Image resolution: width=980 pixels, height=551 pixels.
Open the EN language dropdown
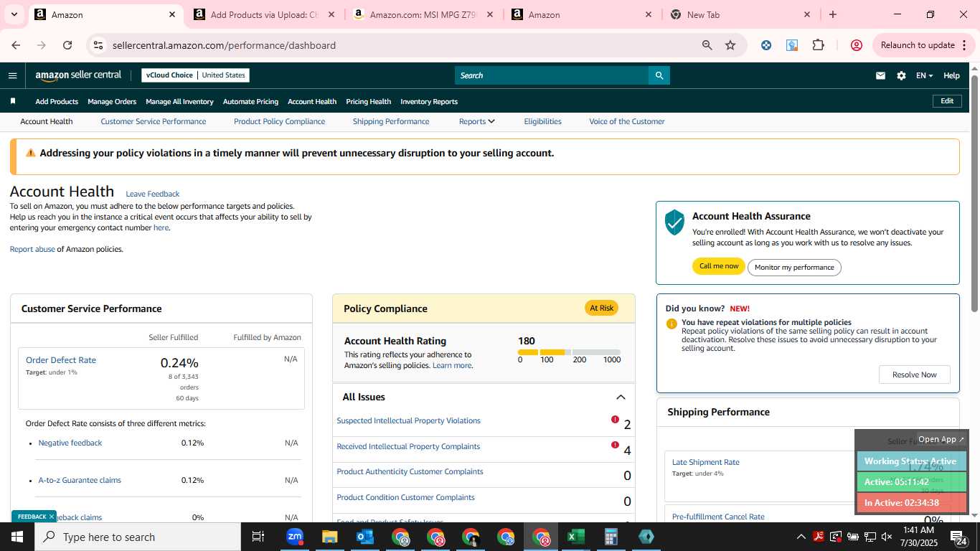click(924, 75)
